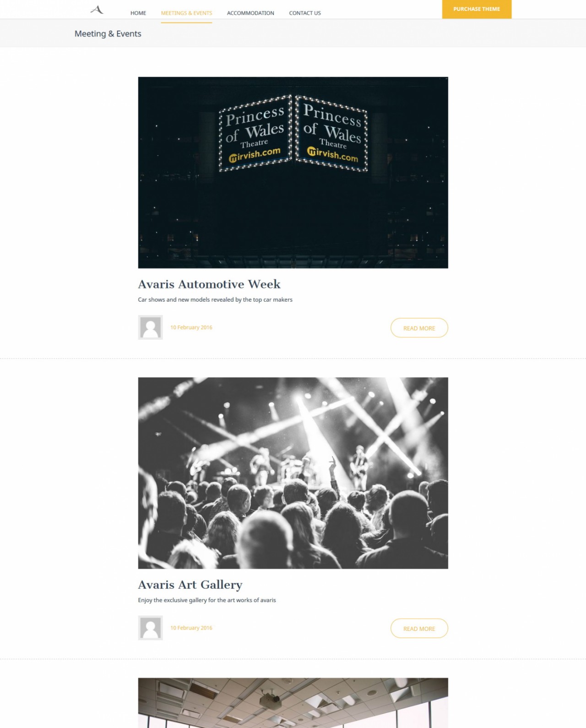Click the author avatar under Art Gallery
This screenshot has height=728, width=586.
pos(151,628)
